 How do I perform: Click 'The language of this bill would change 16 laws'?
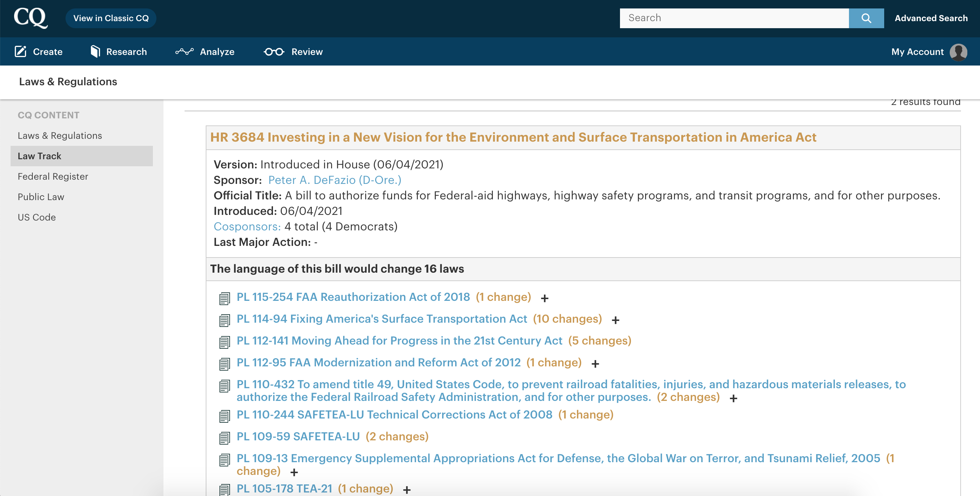coord(337,269)
